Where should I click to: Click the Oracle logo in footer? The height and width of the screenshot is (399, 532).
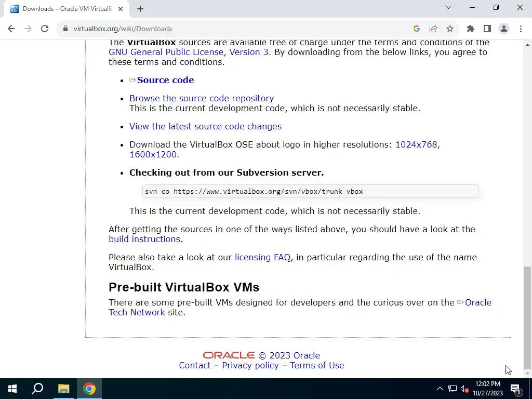click(229, 355)
